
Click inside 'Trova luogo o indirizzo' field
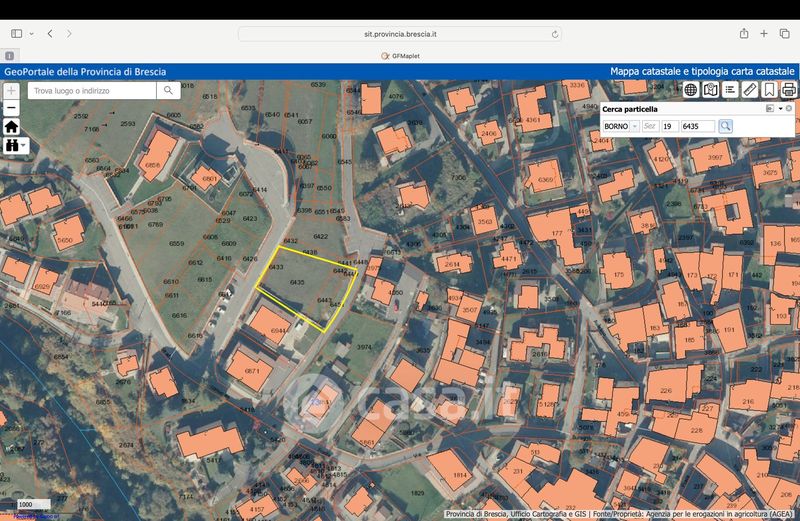click(x=90, y=90)
